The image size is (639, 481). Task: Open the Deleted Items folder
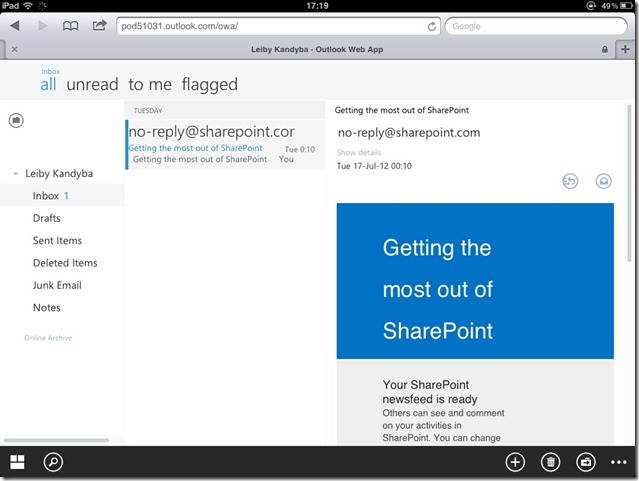[x=65, y=263]
